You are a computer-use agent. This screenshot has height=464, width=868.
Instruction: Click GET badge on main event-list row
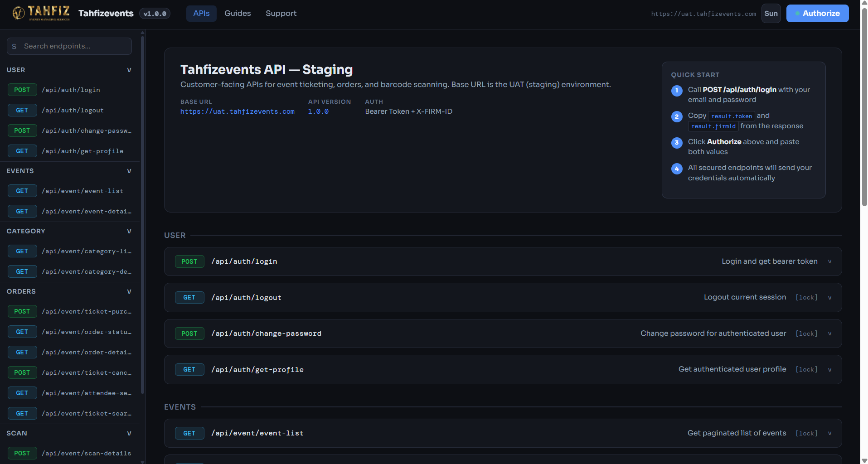pyautogui.click(x=189, y=433)
